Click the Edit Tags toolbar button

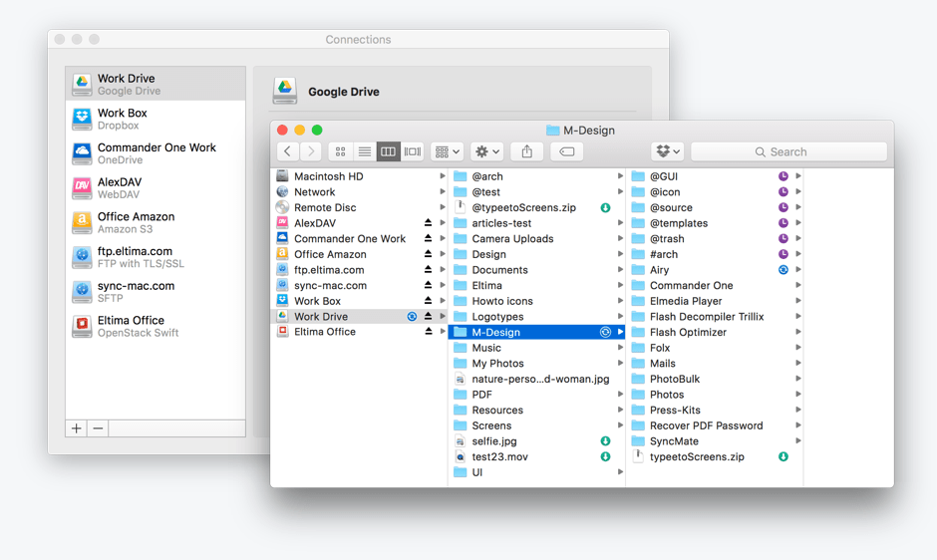(566, 151)
